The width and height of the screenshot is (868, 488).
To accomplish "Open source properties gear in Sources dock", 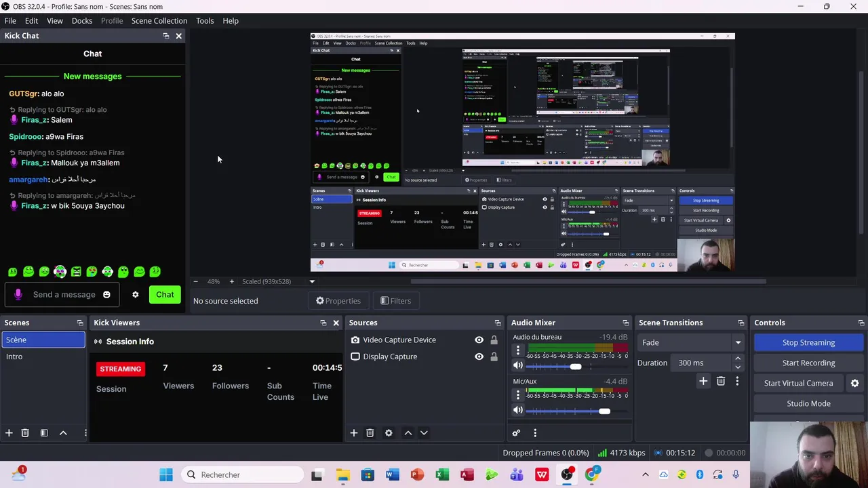I will pyautogui.click(x=389, y=432).
